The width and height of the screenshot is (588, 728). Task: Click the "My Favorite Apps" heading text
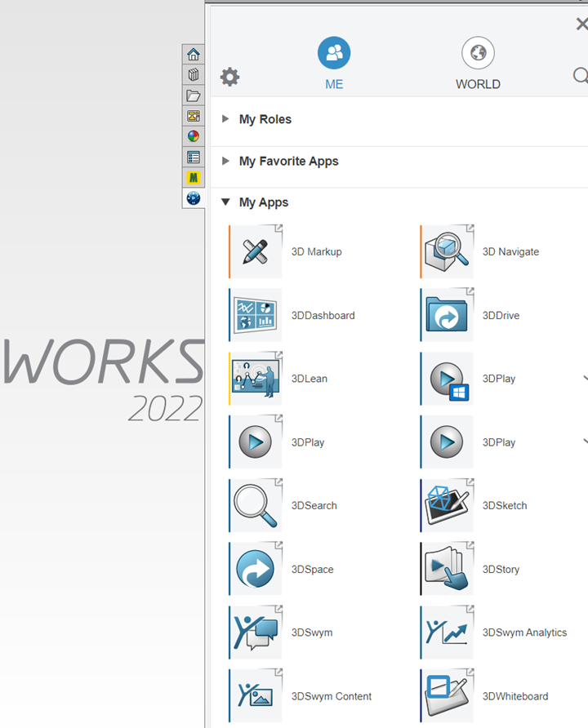pyautogui.click(x=289, y=161)
